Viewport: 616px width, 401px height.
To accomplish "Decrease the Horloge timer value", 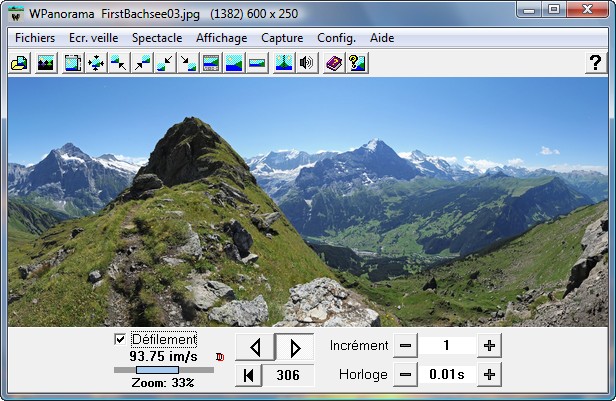I will pos(405,375).
